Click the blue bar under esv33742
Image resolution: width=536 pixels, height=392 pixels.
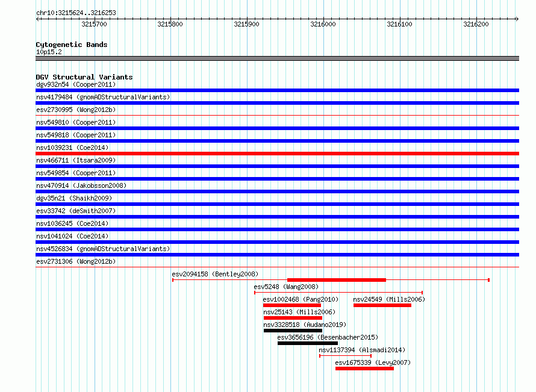coord(277,217)
